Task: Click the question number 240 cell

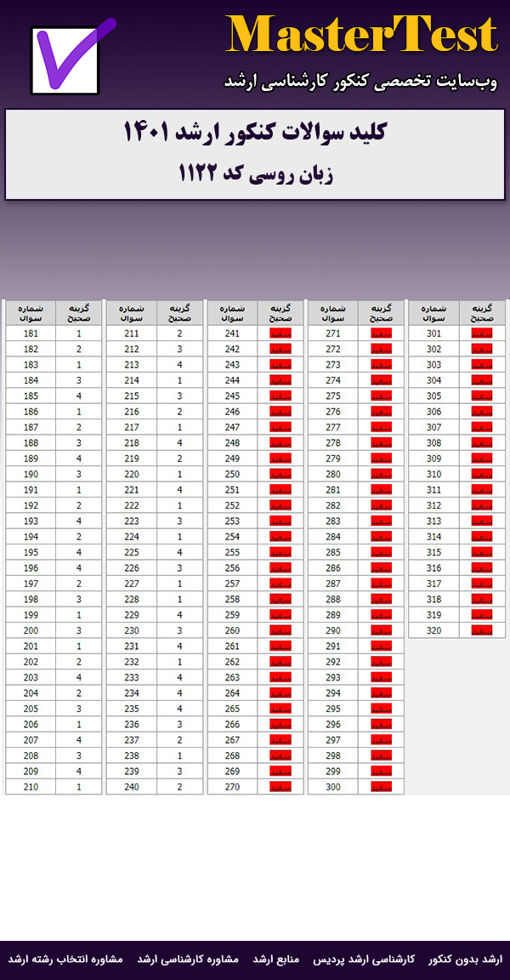Action: (131, 787)
